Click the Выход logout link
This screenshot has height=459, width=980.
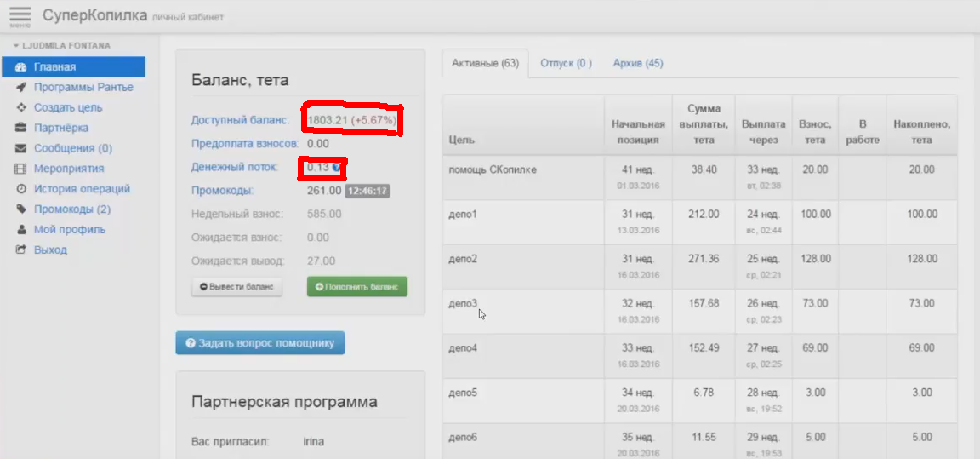[50, 250]
